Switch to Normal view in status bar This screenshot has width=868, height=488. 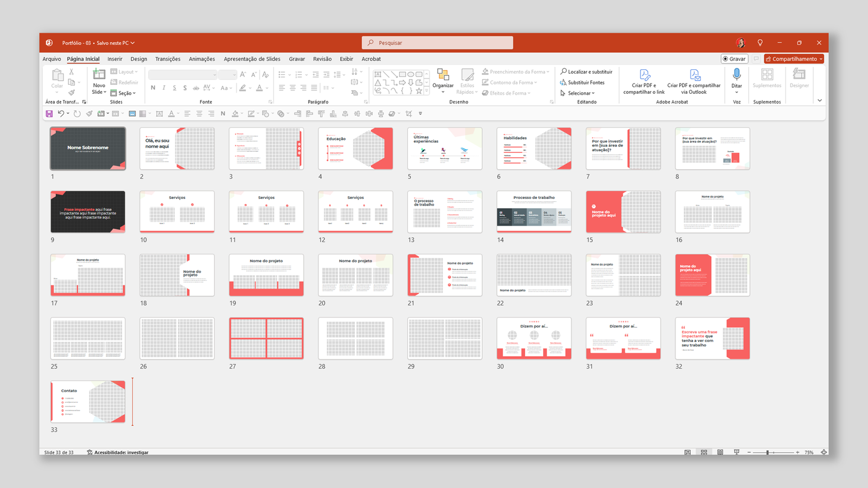pyautogui.click(x=687, y=452)
